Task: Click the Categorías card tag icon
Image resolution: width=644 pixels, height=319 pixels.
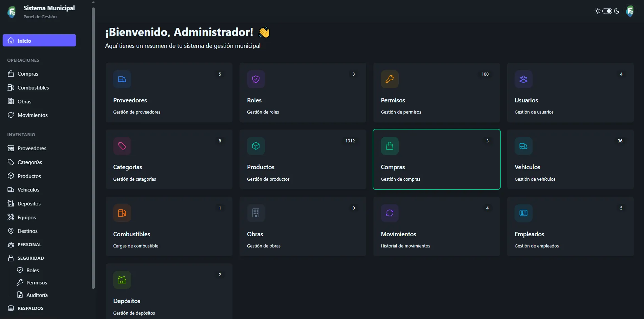Action: (x=122, y=146)
